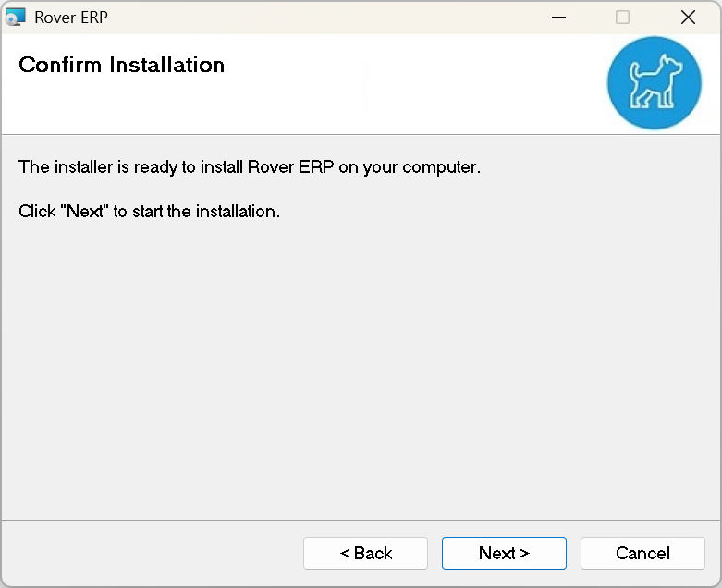Click the Rover ERP title bar text

click(x=71, y=18)
